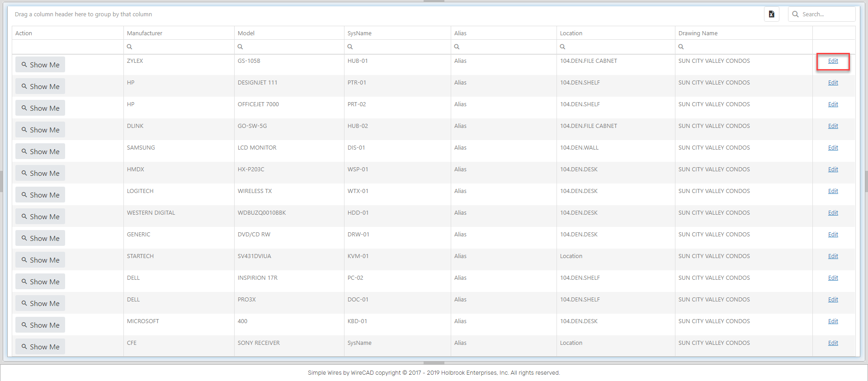This screenshot has height=381, width=868.
Task: Click SysName column filter search field
Action: tap(397, 47)
